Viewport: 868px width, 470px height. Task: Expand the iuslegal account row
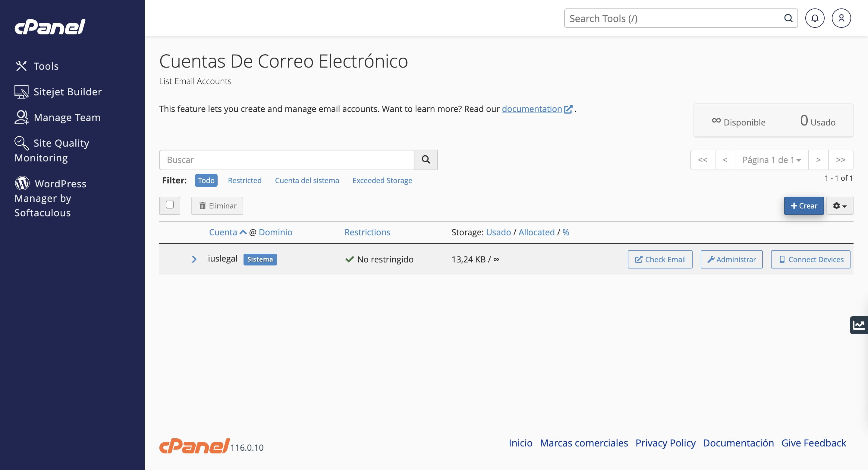[194, 259]
